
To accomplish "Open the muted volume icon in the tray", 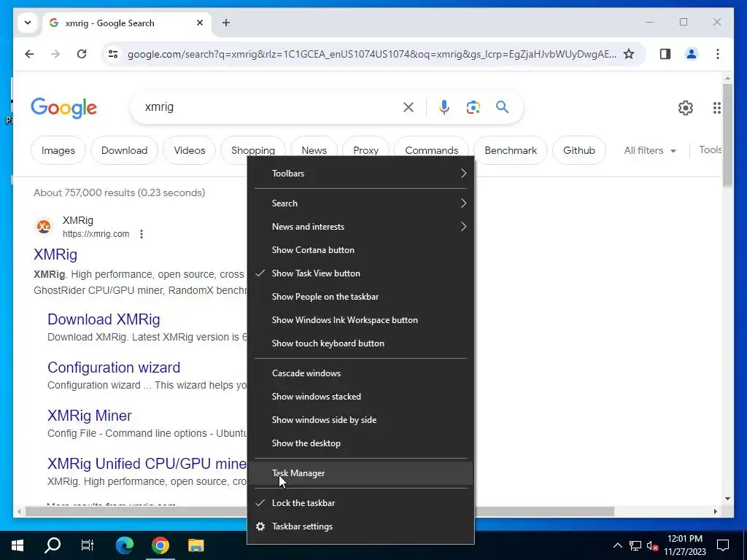I will coord(653,545).
